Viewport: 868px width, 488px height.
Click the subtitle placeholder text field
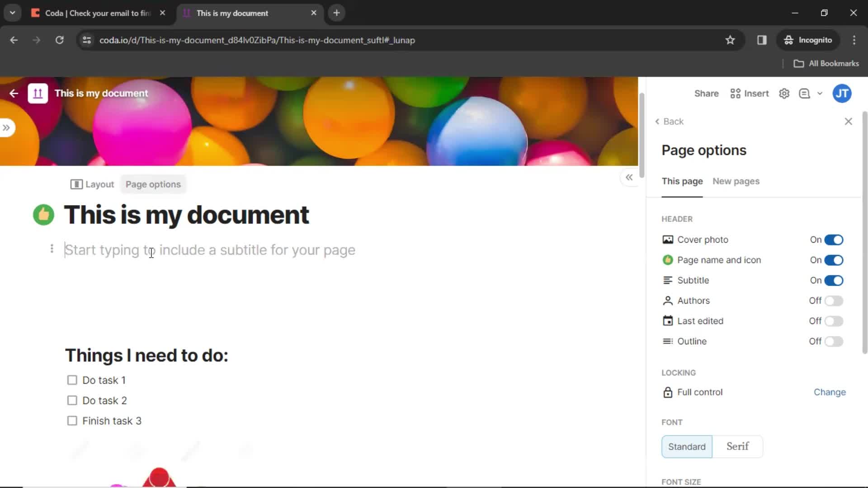point(210,250)
